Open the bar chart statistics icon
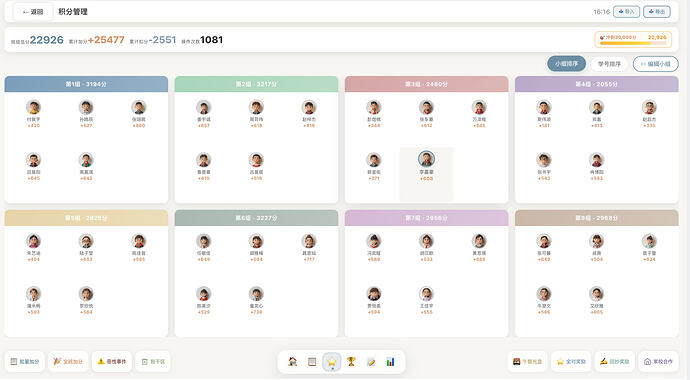The height and width of the screenshot is (380, 690). [390, 362]
